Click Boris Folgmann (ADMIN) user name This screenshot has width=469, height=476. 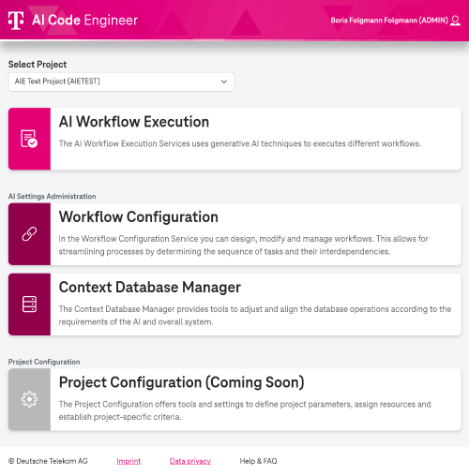tap(389, 21)
